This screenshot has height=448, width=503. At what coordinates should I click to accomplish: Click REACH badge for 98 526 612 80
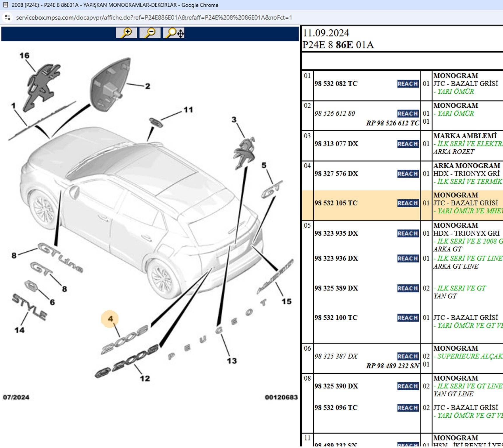[x=408, y=113]
